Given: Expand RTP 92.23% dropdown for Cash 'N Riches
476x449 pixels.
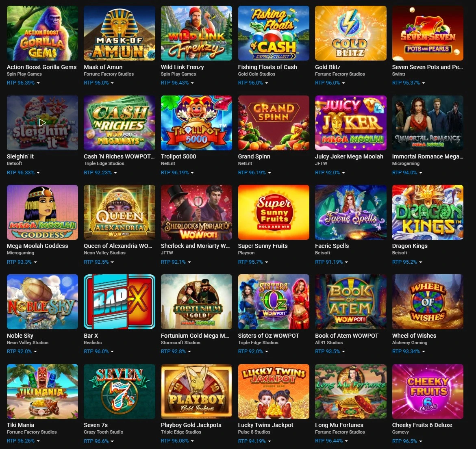Looking at the screenshot, I should click(100, 173).
